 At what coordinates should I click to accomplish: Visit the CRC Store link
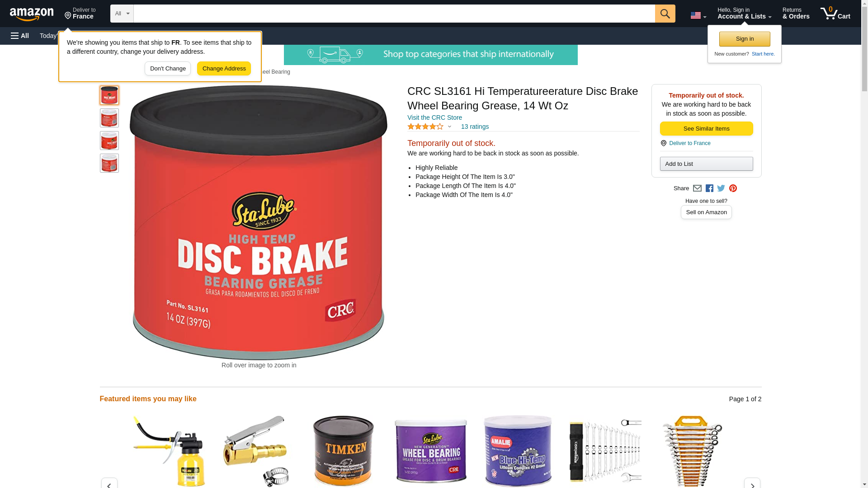pyautogui.click(x=434, y=117)
